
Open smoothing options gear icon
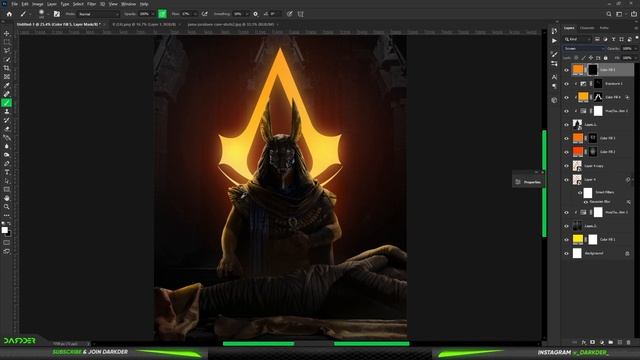[x=256, y=14]
